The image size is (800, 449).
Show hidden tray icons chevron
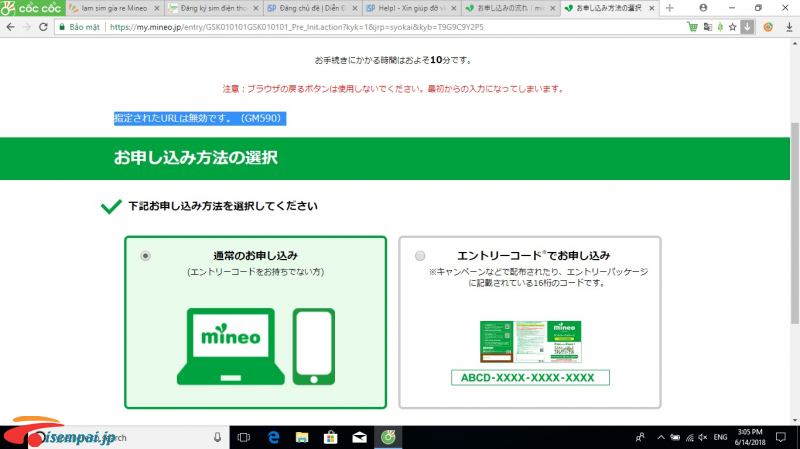click(x=661, y=437)
